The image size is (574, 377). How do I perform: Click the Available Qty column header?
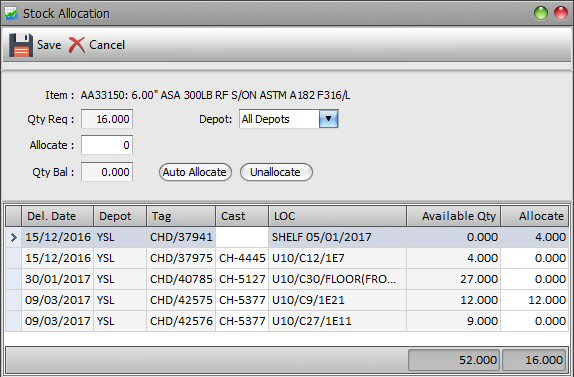pyautogui.click(x=454, y=216)
